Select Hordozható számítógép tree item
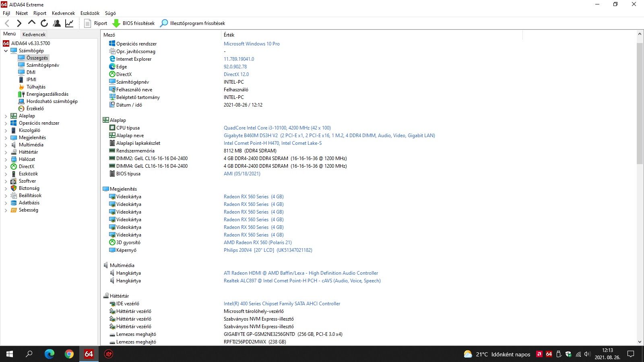 pos(52,101)
